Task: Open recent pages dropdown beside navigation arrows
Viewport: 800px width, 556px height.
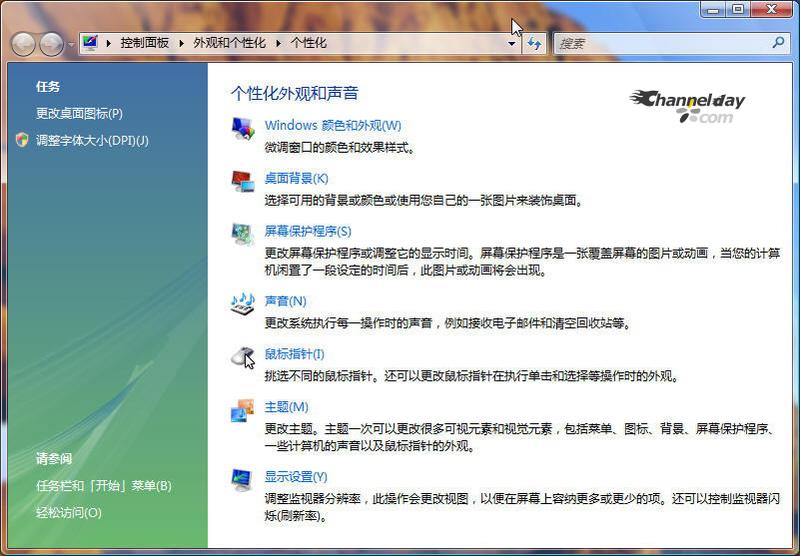Action: point(71,44)
